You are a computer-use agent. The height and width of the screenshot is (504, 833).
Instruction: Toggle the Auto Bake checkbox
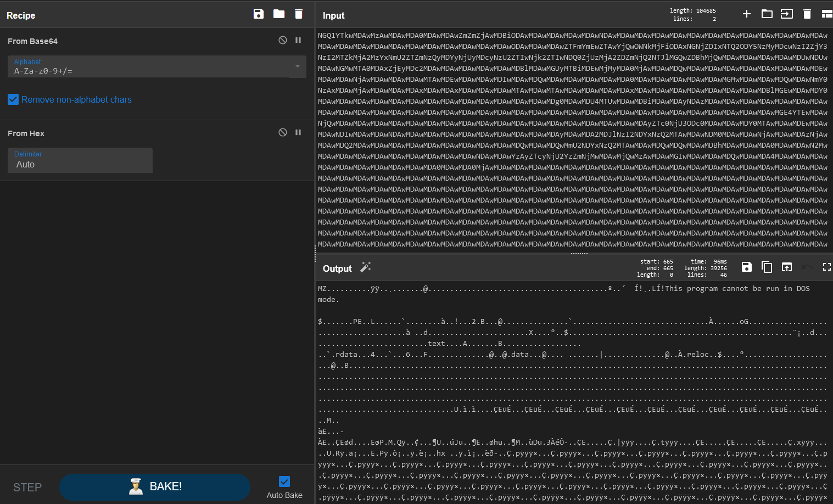[x=284, y=481]
